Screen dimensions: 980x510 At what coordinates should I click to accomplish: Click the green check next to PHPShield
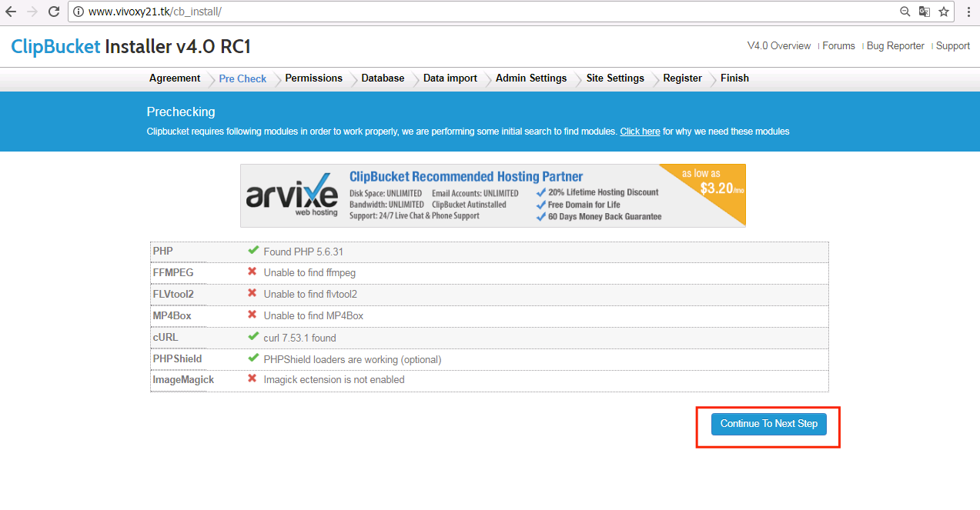coord(253,358)
